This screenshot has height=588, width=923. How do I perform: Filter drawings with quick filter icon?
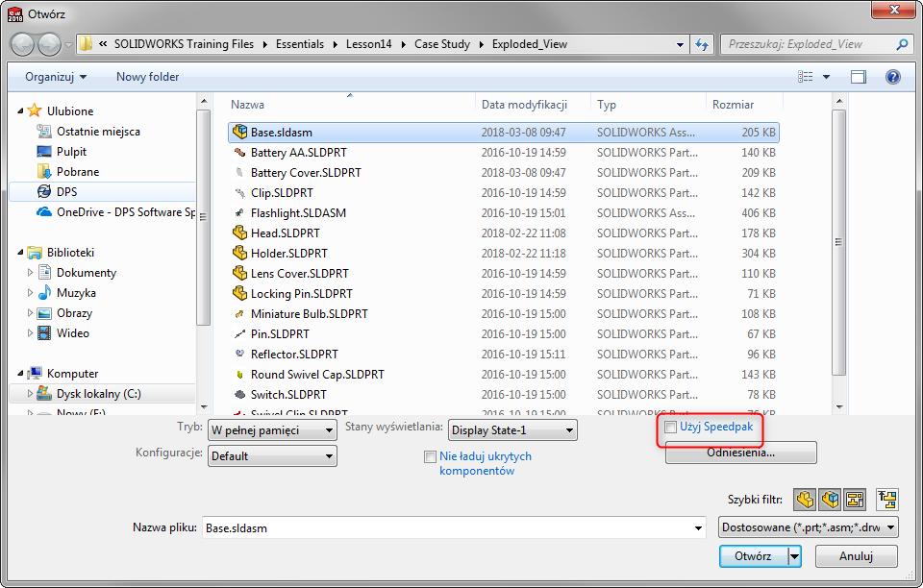[x=855, y=500]
